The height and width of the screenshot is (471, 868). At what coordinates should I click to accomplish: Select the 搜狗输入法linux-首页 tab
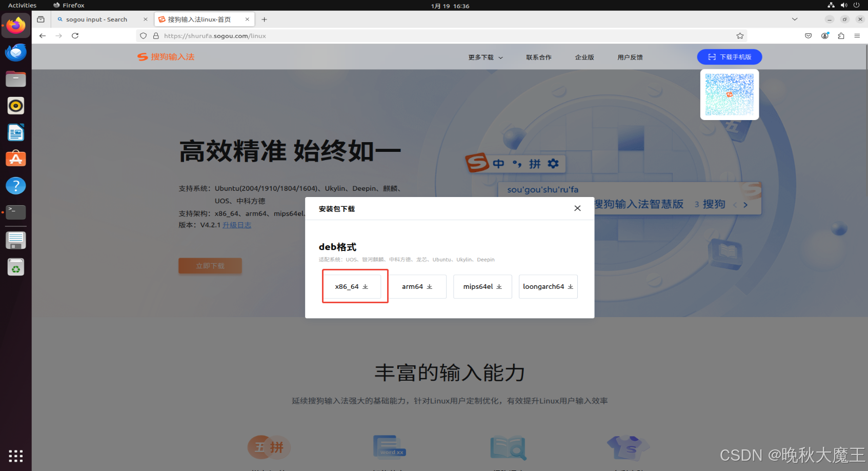pyautogui.click(x=205, y=19)
